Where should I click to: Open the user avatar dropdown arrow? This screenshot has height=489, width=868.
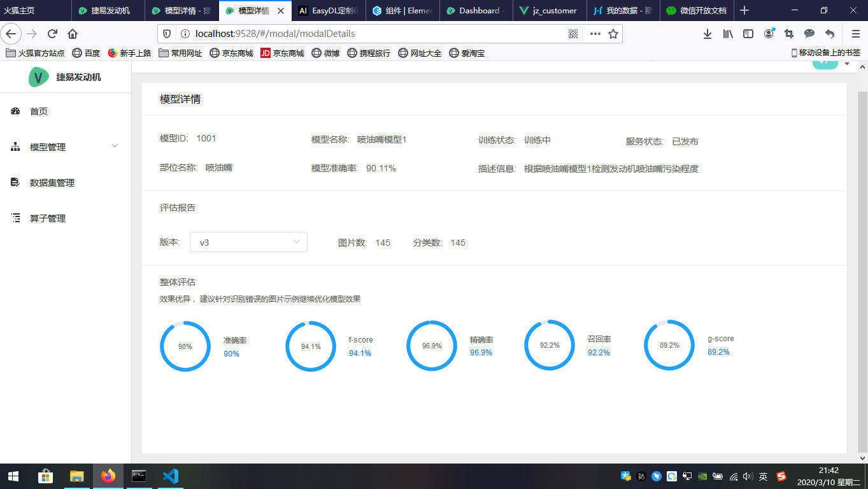click(x=847, y=64)
